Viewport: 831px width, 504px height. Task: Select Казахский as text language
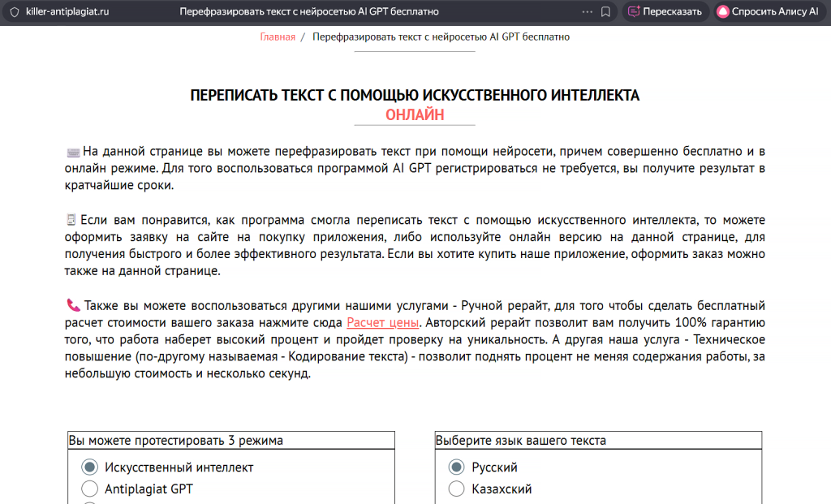[458, 489]
